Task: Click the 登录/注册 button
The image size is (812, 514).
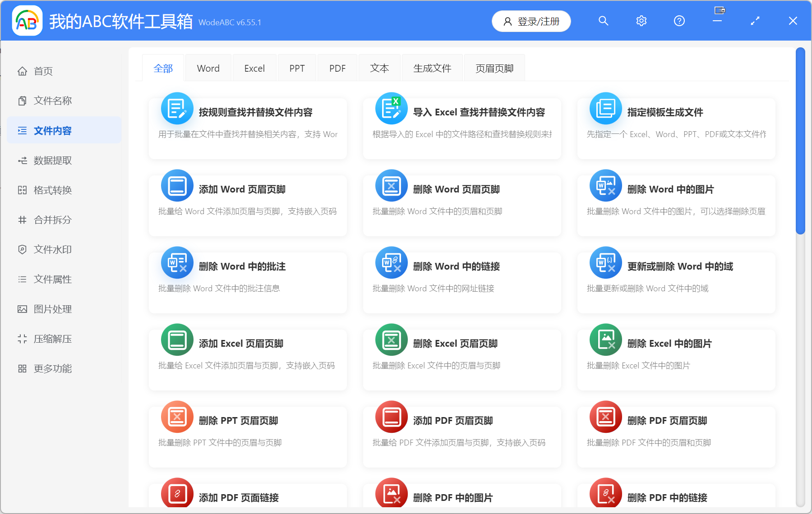Action: point(531,21)
